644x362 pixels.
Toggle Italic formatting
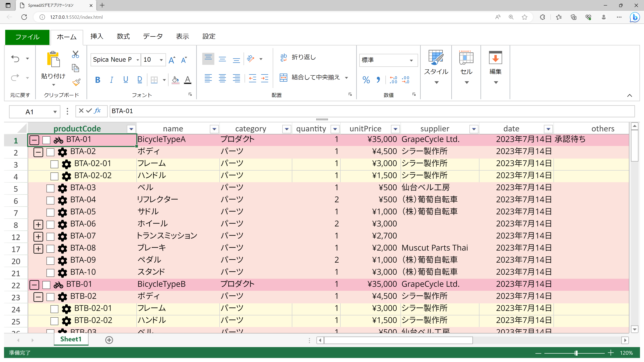(112, 80)
